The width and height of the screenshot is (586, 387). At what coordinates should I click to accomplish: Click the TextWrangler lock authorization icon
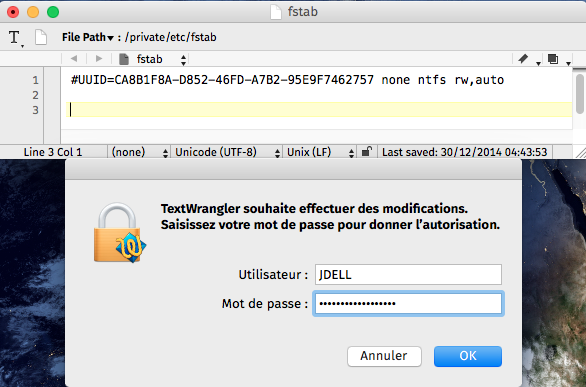point(120,233)
